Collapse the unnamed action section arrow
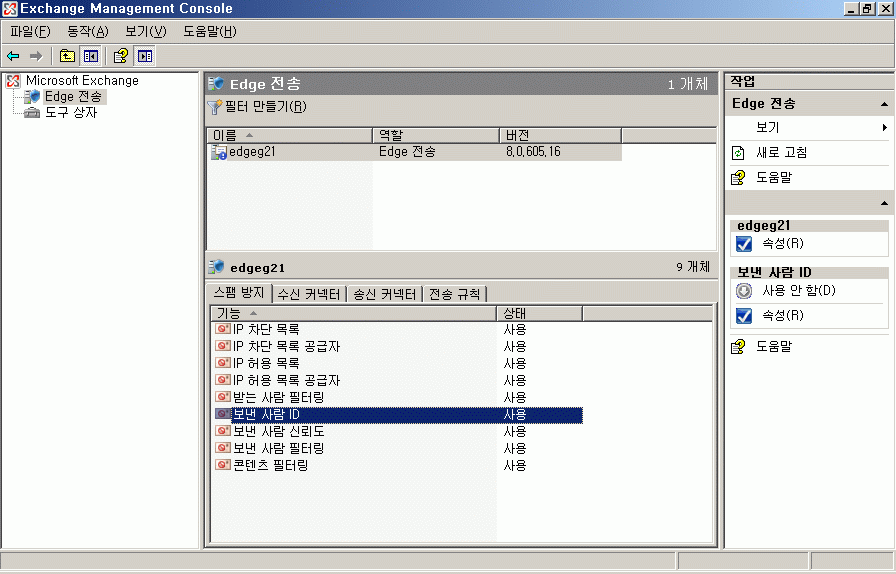This screenshot has width=896, height=574. [884, 203]
